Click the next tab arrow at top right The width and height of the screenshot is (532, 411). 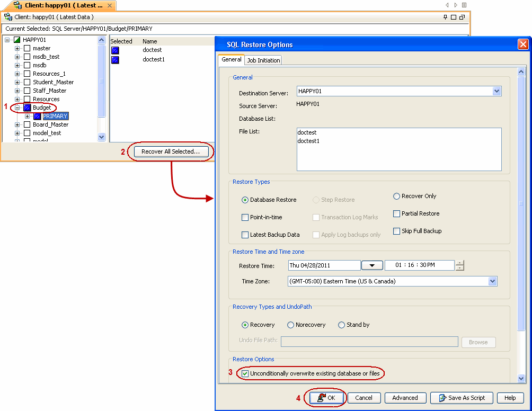[x=456, y=5]
